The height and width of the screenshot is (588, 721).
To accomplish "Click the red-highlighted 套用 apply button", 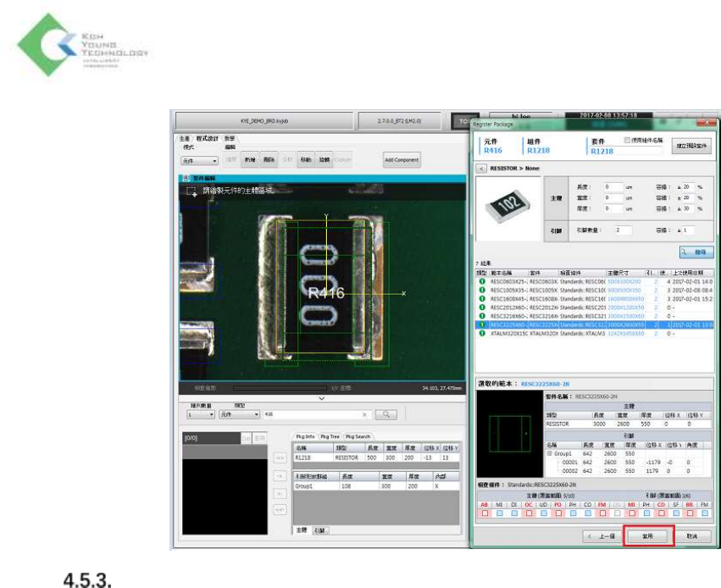I will [x=648, y=536].
